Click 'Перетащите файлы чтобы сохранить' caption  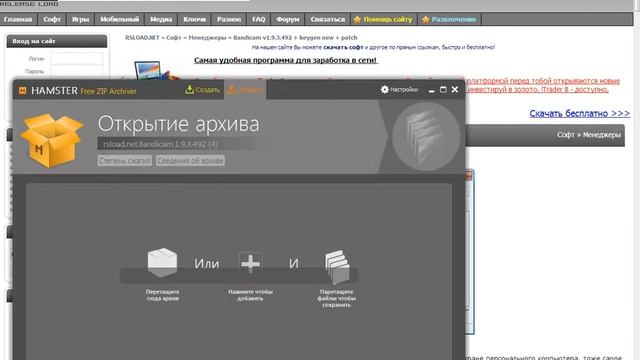point(337,298)
